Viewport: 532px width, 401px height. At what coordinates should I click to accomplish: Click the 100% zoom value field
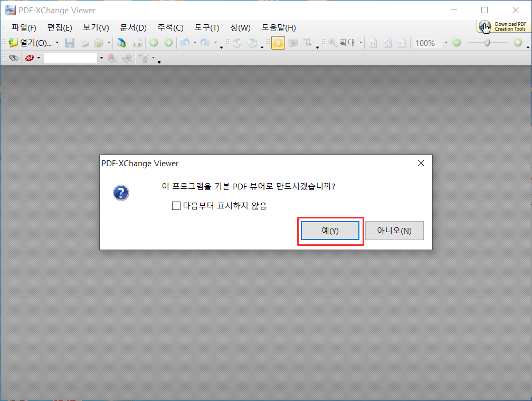point(427,43)
